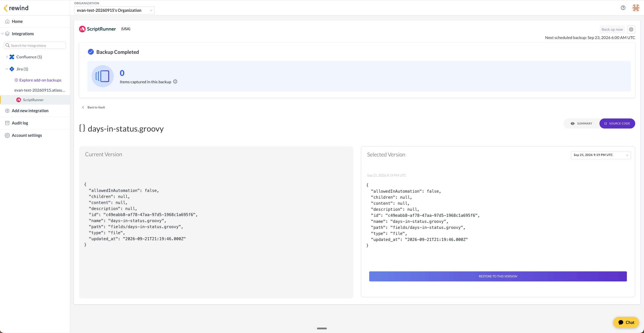This screenshot has height=333, width=644.
Task: Open Confluence (1) integrations
Action: pyautogui.click(x=29, y=57)
